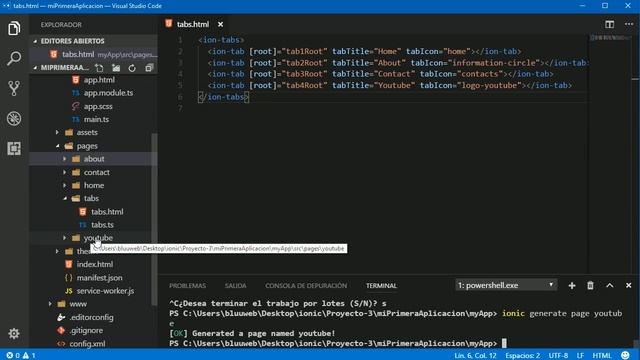Viewport: 640px width, 360px height.
Task: Click line 7 in the editor
Action: coord(373,108)
